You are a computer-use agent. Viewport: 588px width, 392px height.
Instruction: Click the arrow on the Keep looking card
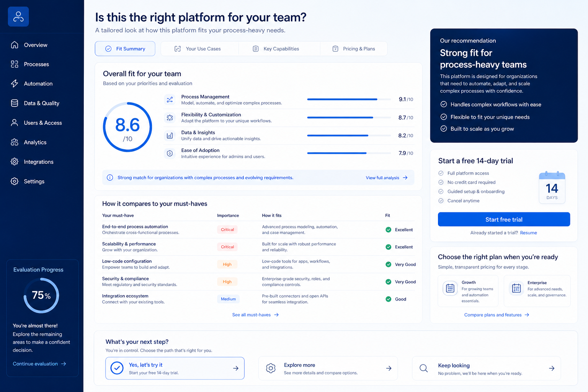click(552, 368)
